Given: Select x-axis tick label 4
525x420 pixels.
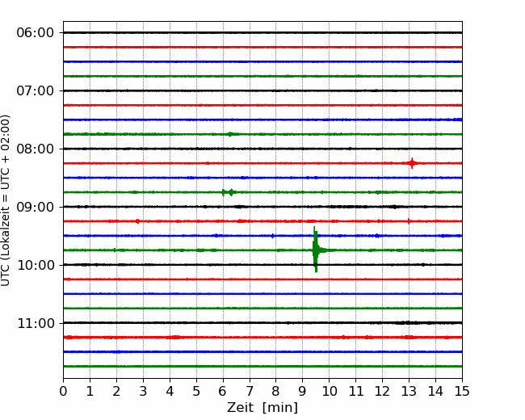Looking at the screenshot, I should coord(170,391).
